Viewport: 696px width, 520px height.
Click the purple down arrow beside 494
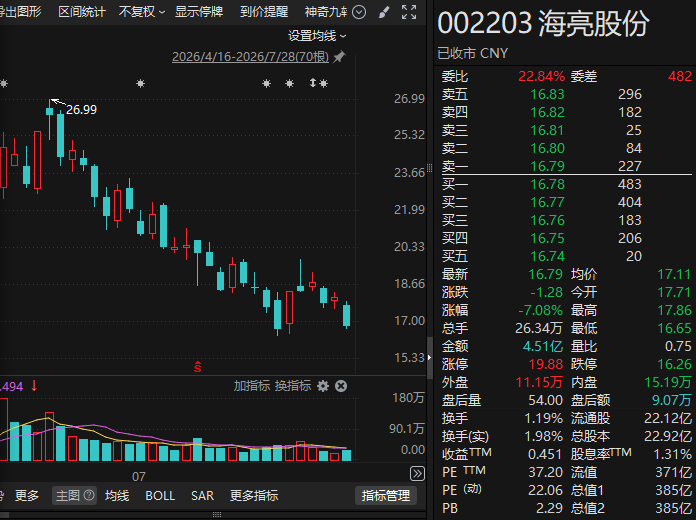tap(34, 385)
